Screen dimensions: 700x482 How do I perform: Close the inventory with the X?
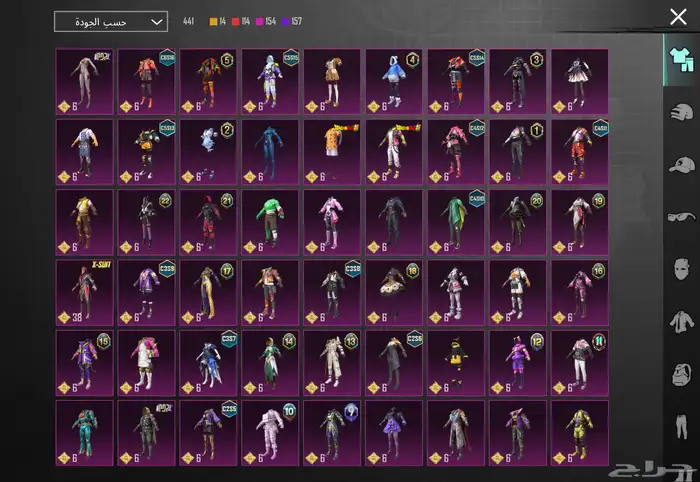(678, 17)
